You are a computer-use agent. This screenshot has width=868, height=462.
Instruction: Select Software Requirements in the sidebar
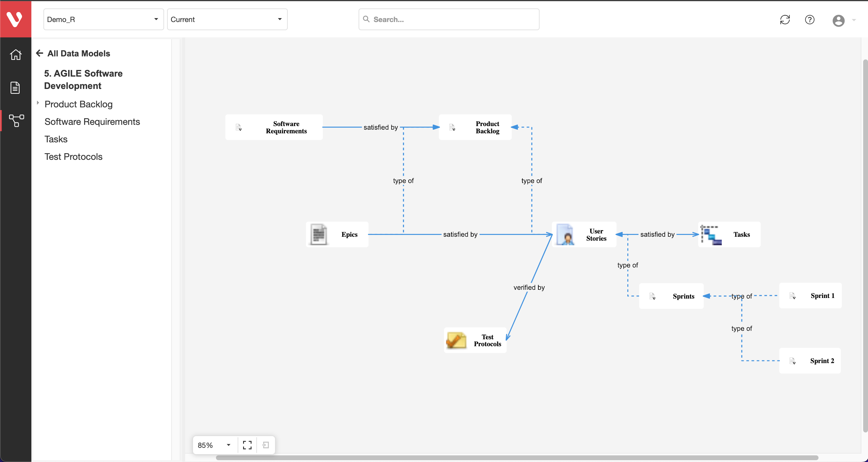tap(92, 122)
